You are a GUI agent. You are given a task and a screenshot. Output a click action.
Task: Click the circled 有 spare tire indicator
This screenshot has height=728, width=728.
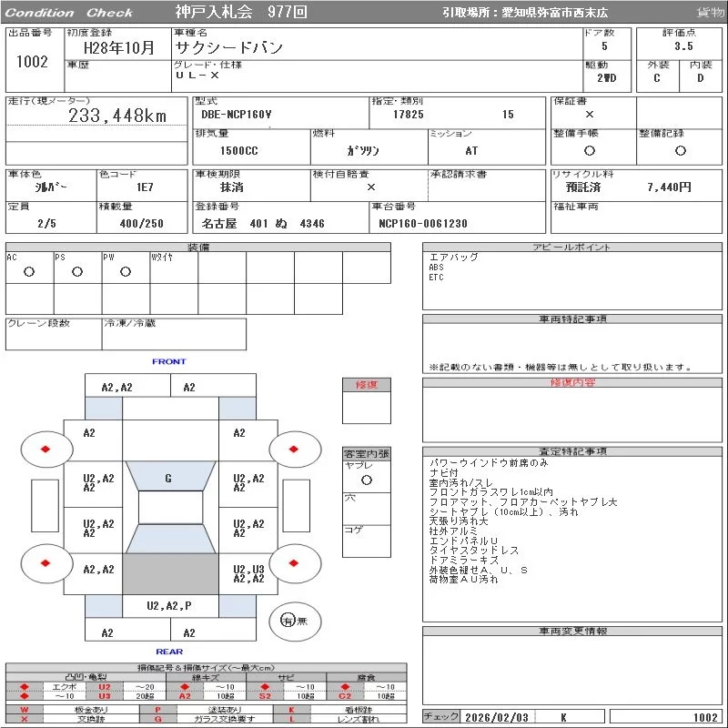287,621
